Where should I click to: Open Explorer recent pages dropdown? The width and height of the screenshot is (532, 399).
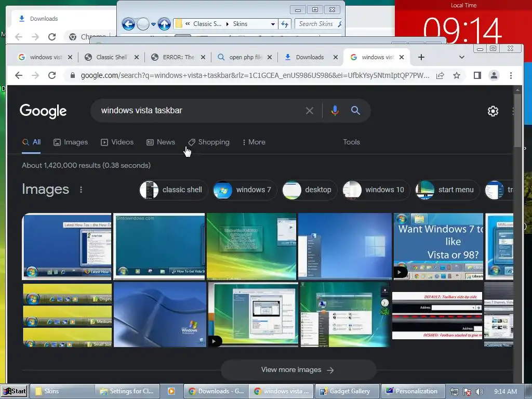point(153,24)
